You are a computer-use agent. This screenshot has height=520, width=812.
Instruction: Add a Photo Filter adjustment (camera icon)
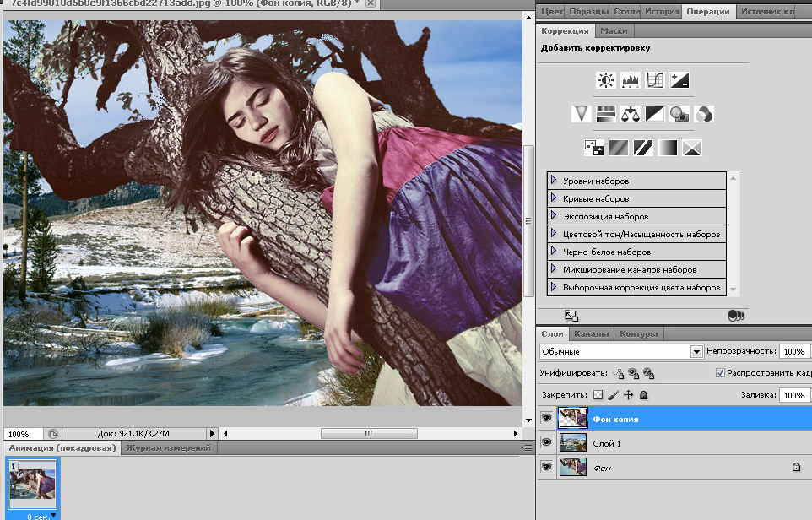[x=679, y=114]
